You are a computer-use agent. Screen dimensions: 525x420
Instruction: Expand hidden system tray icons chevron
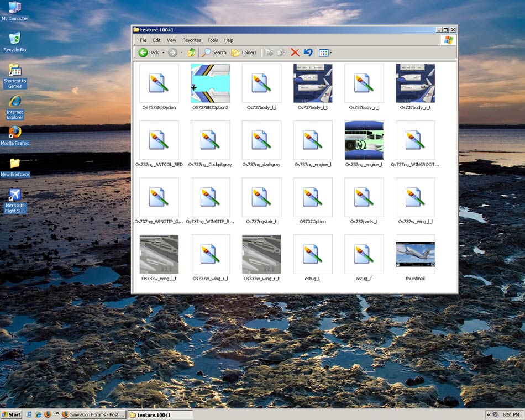click(x=489, y=414)
